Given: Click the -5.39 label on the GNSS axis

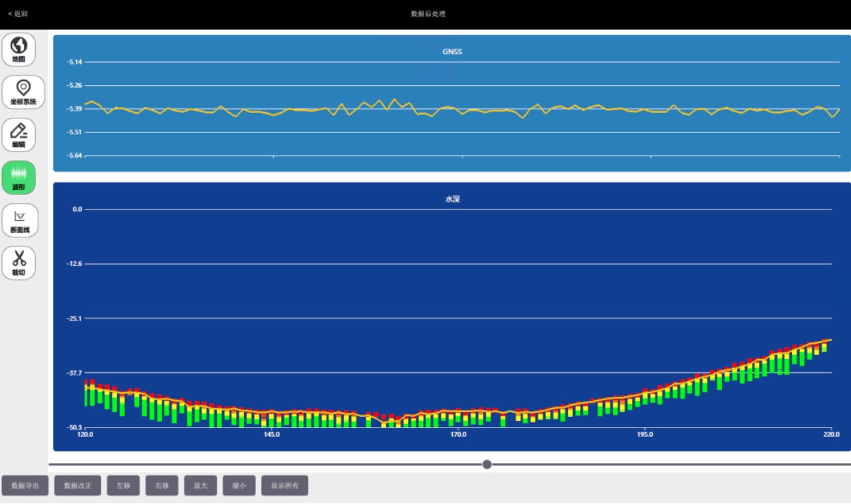Looking at the screenshot, I should tap(74, 109).
